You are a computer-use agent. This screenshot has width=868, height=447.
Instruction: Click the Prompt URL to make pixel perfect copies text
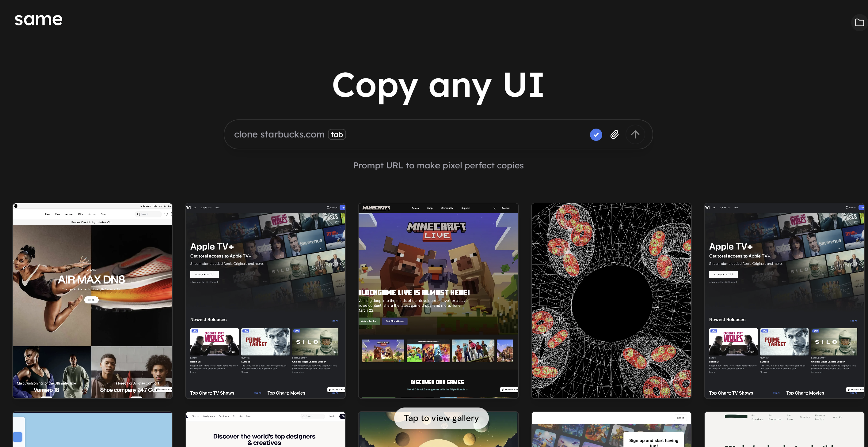point(438,165)
